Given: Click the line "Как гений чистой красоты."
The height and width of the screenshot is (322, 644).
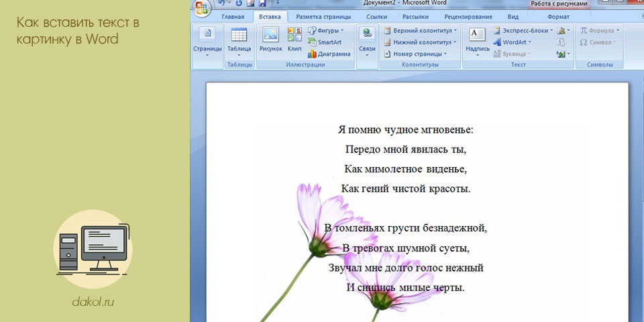Looking at the screenshot, I should pos(406,189).
